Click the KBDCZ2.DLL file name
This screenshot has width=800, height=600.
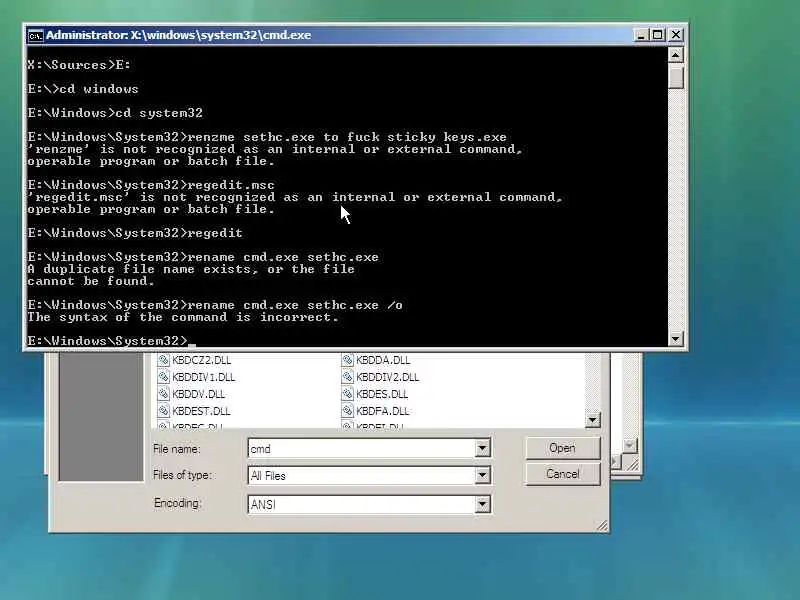click(x=202, y=360)
